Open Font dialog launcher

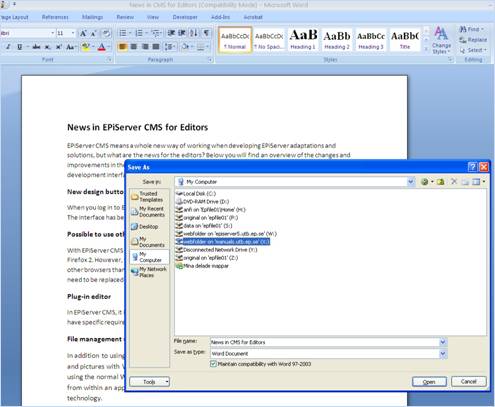click(109, 60)
